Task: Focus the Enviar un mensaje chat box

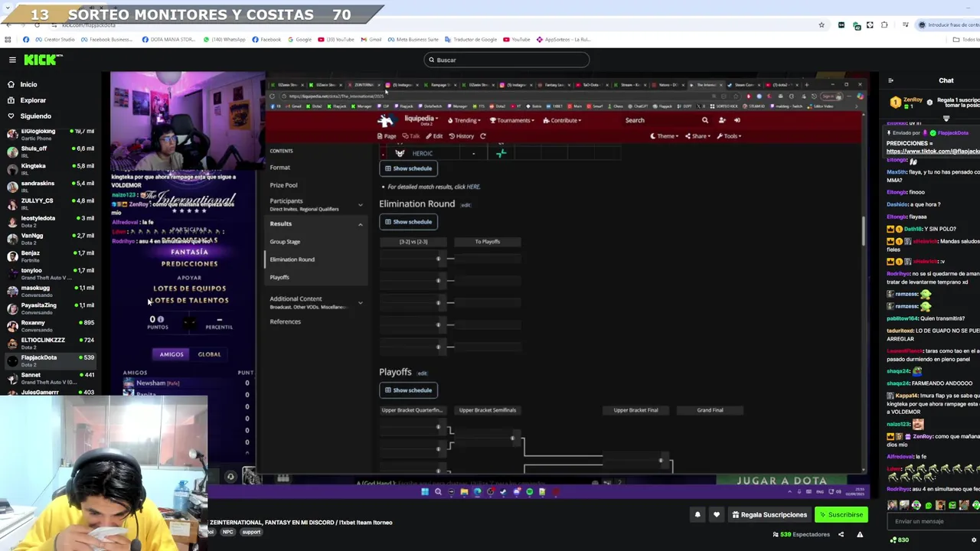Action: (933, 521)
